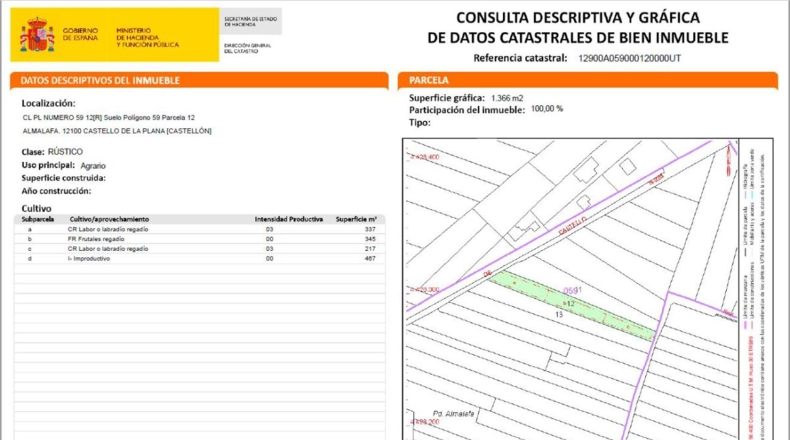Click the Cultivo/aprovechamiento column header
The height and width of the screenshot is (440, 790).
109,219
